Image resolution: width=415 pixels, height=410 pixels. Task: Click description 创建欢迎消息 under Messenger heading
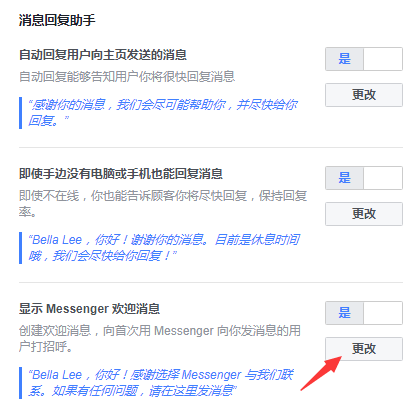160,339
